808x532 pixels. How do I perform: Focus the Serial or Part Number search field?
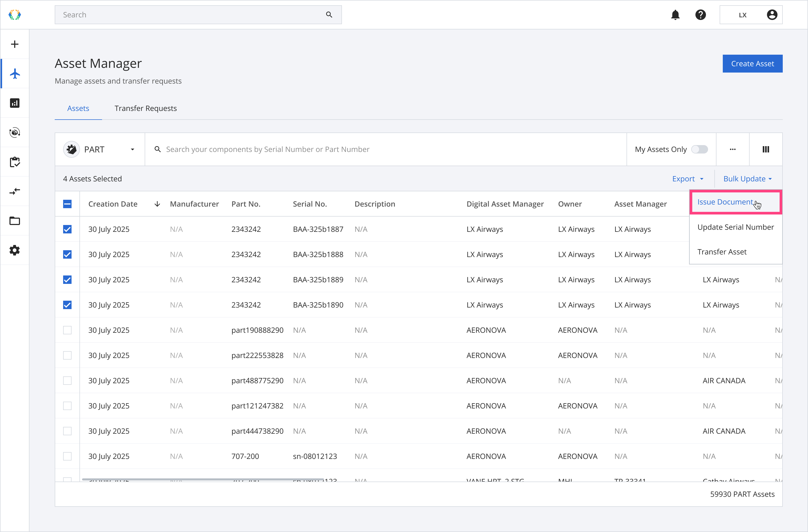pyautogui.click(x=385, y=149)
